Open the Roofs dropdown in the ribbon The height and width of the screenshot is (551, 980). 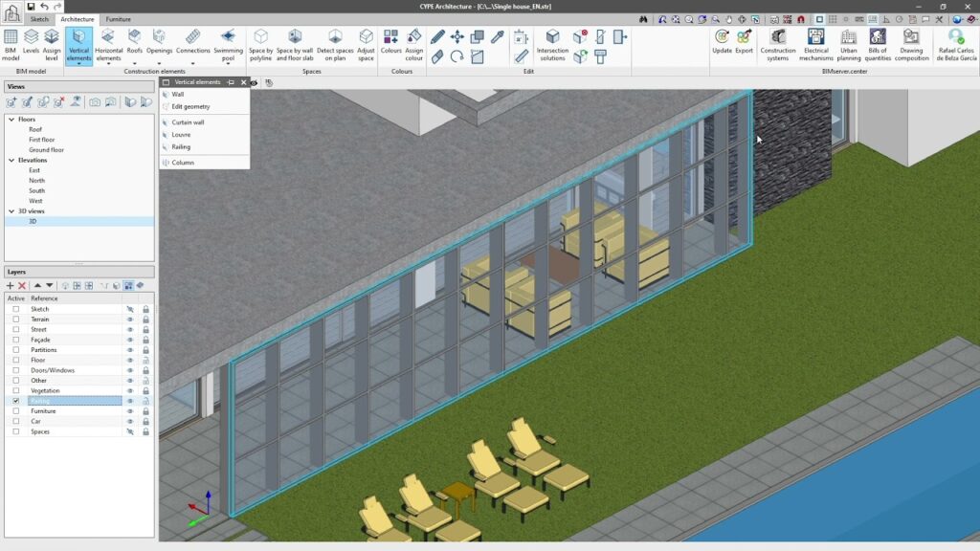[x=135, y=63]
